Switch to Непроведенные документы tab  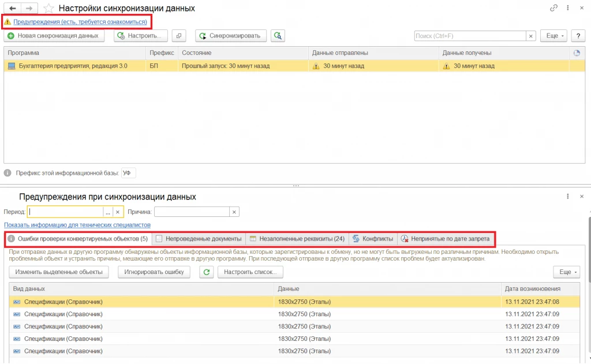tap(199, 239)
